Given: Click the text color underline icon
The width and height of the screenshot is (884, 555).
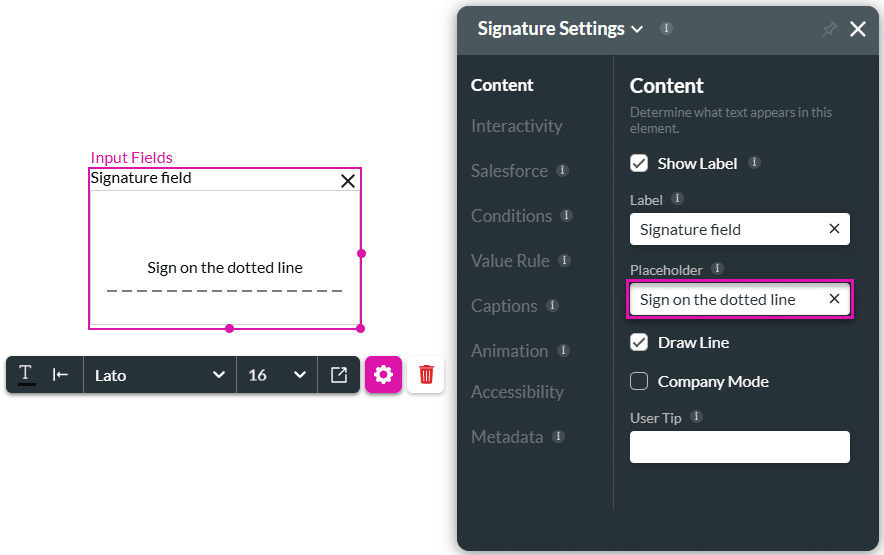Looking at the screenshot, I should click(x=26, y=375).
